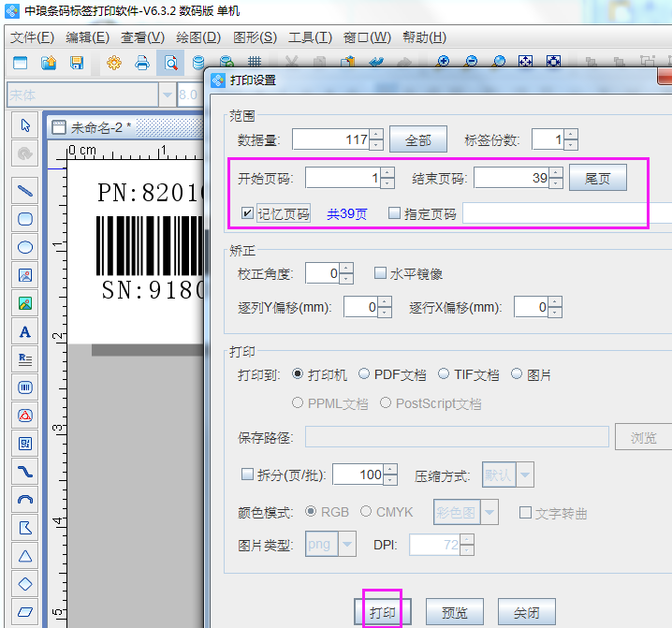The height and width of the screenshot is (628, 672).
Task: Click the save floppy disk icon
Action: pos(77,63)
